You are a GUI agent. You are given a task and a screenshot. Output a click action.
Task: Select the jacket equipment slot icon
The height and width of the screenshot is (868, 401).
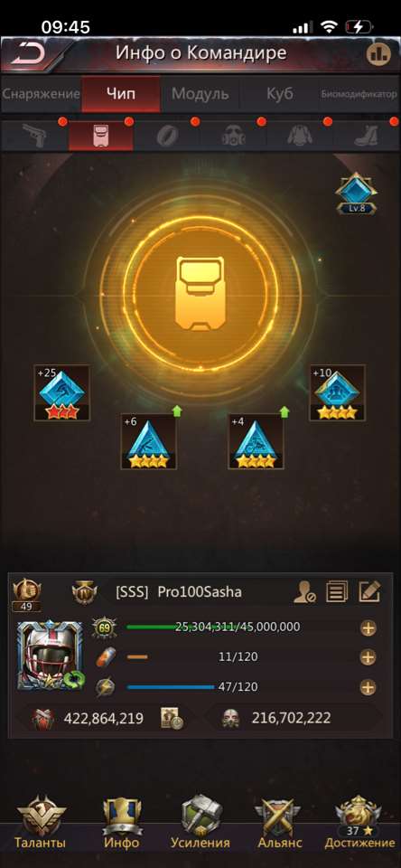[x=300, y=136]
